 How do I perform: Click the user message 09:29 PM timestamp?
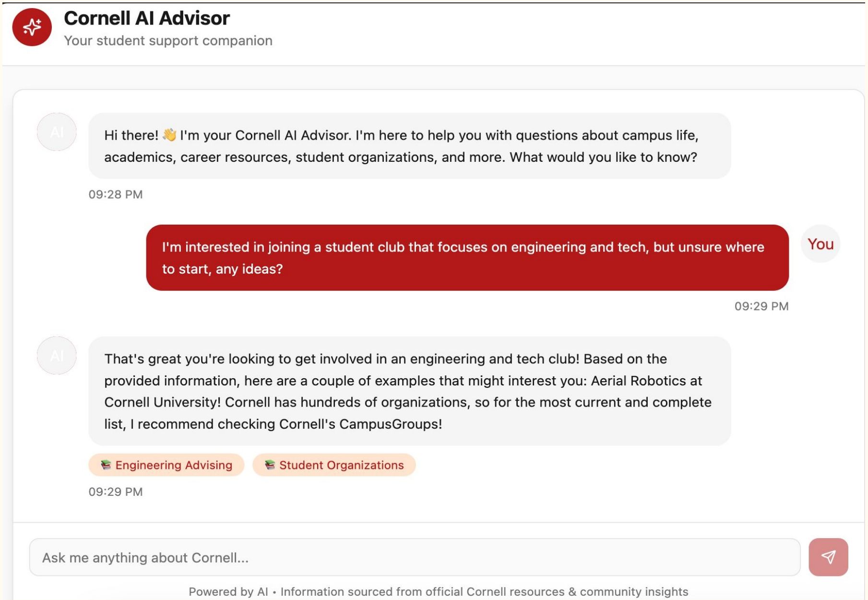761,306
